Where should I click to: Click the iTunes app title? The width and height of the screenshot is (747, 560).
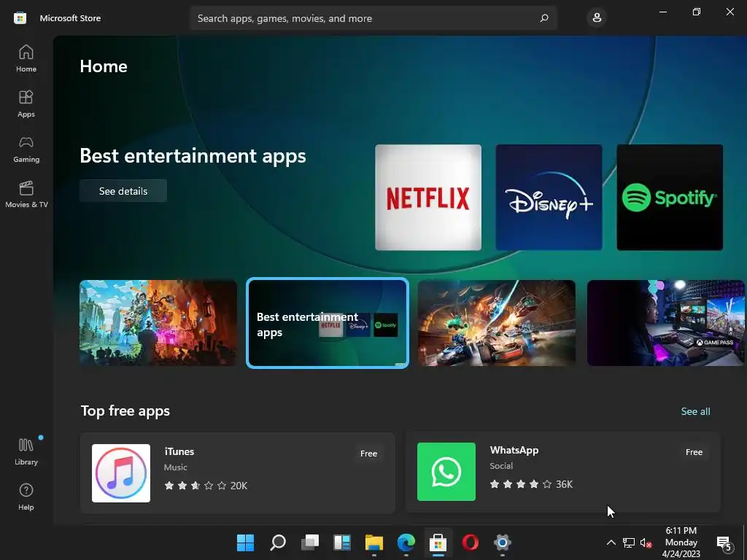[x=179, y=451]
